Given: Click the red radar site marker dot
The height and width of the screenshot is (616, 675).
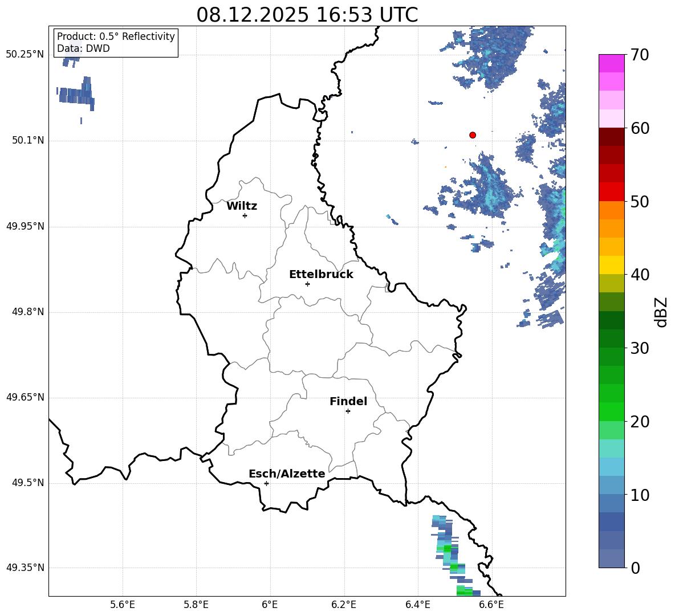Looking at the screenshot, I should (x=473, y=135).
